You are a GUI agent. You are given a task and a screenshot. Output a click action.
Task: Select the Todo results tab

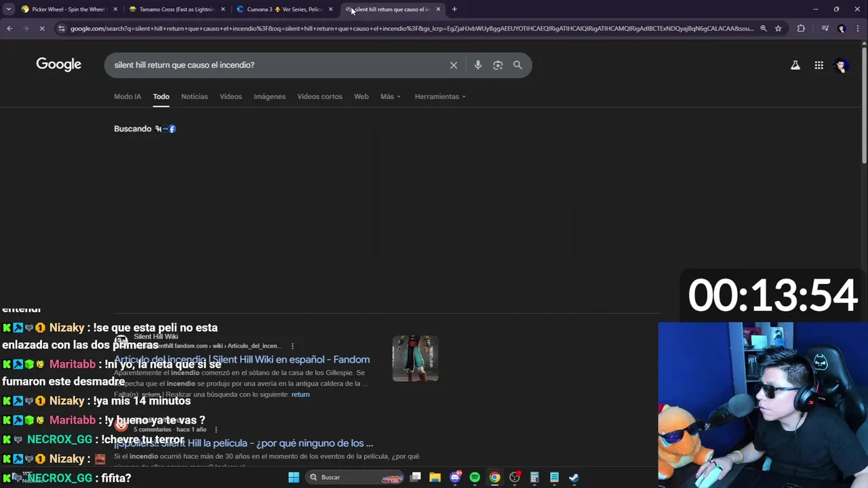click(161, 96)
